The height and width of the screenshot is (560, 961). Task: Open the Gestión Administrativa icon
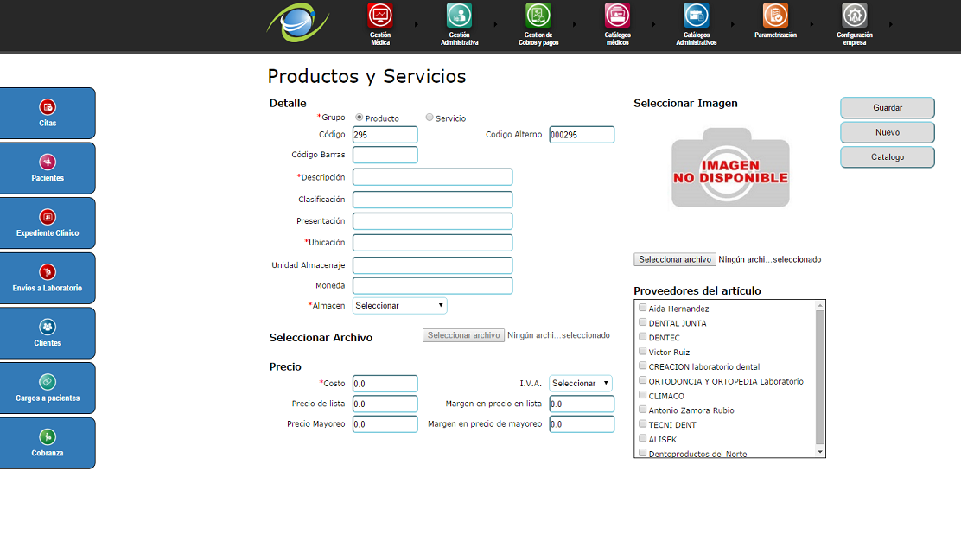coord(459,16)
